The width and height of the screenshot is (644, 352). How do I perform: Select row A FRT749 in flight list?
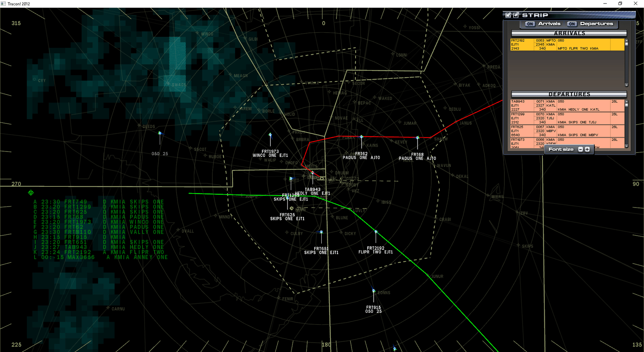tap(99, 202)
